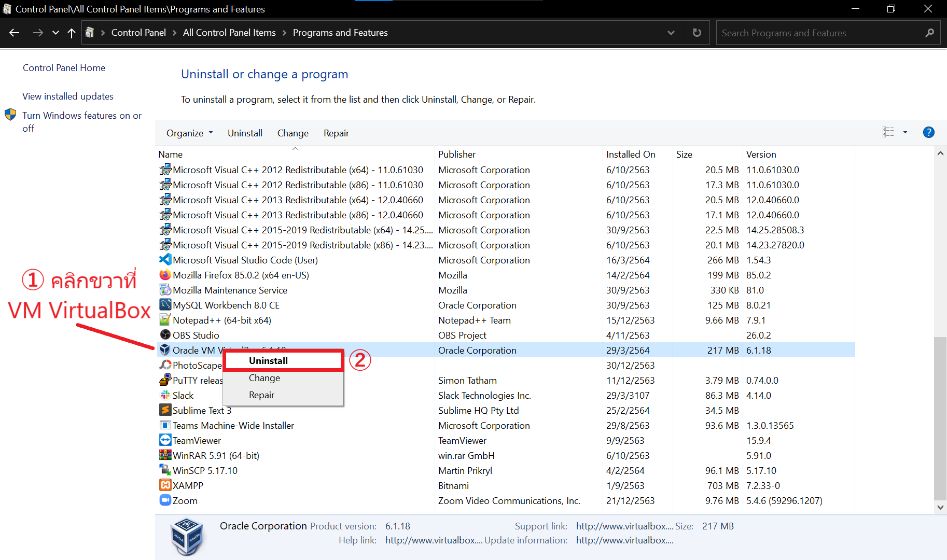The width and height of the screenshot is (947, 560).
Task: Click the TeamViewer icon
Action: pyautogui.click(x=165, y=440)
